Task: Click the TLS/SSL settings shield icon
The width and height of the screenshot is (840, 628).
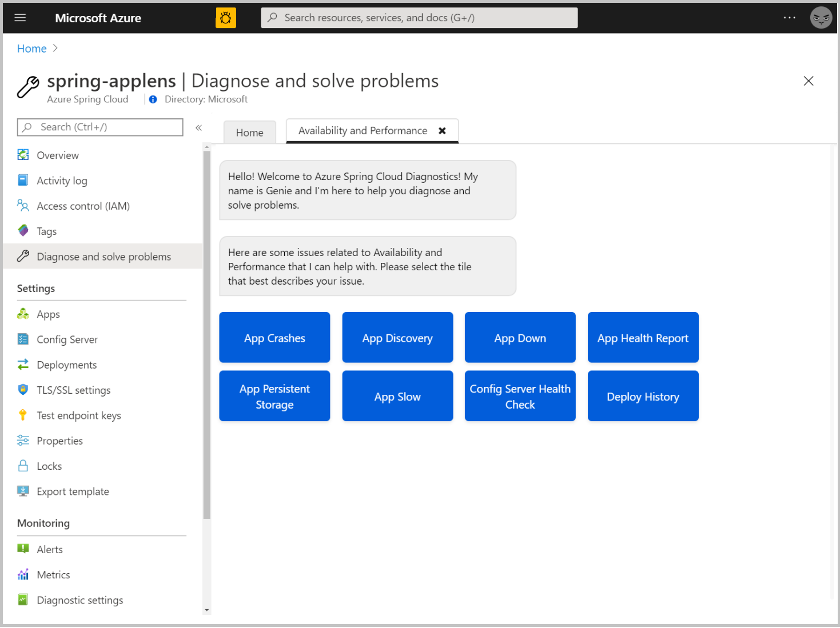Action: (23, 390)
